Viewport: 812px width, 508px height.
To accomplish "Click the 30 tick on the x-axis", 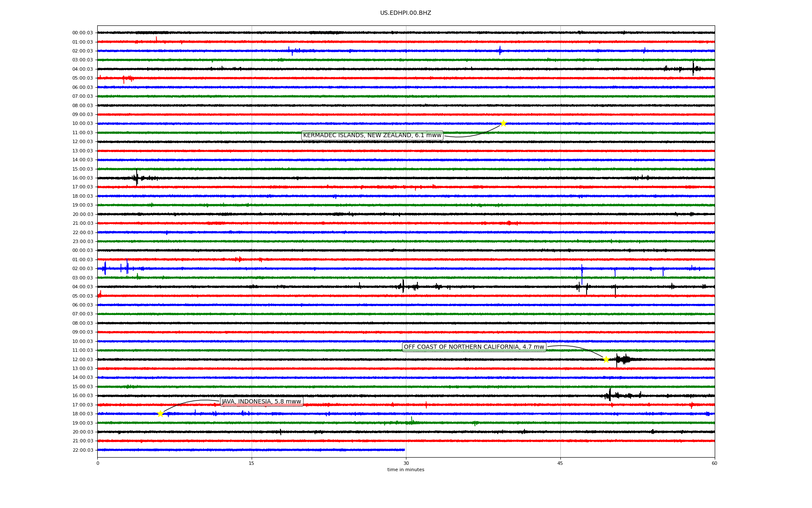I will [x=406, y=463].
